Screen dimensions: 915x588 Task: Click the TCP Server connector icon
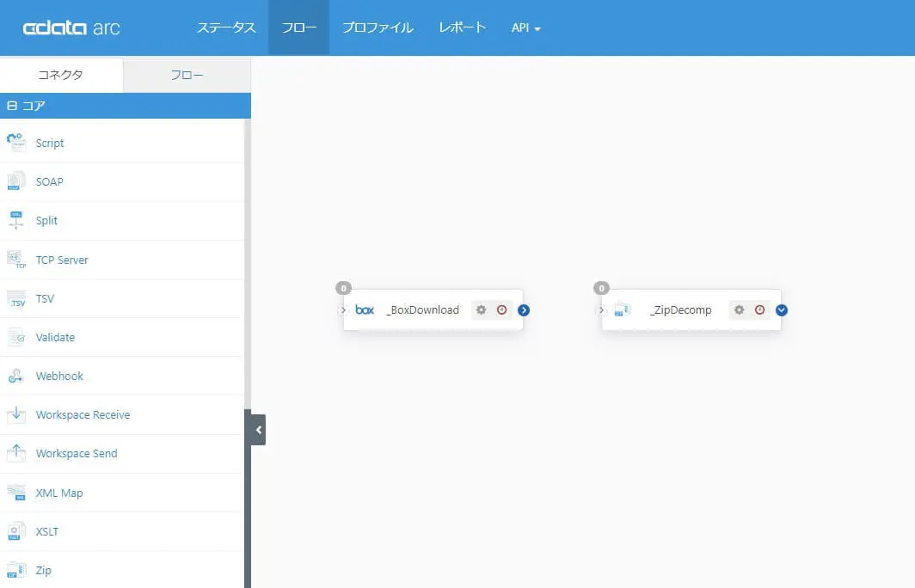pyautogui.click(x=15, y=260)
